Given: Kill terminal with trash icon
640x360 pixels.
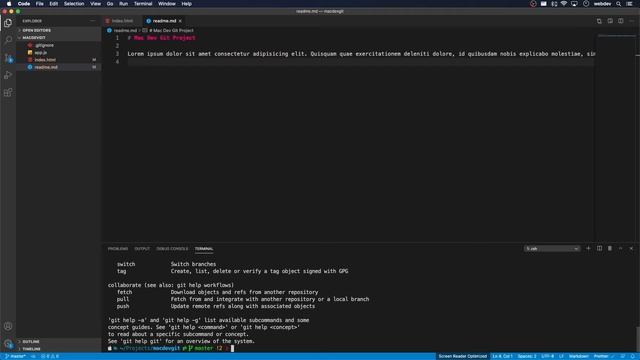Looking at the screenshot, I should [x=610, y=248].
